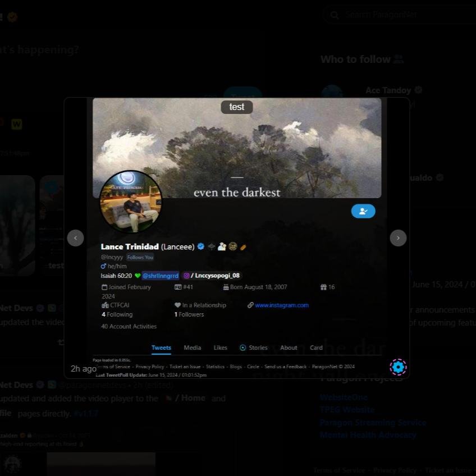Click Lance Trinidad's profile picture
476x476 pixels.
[131, 202]
